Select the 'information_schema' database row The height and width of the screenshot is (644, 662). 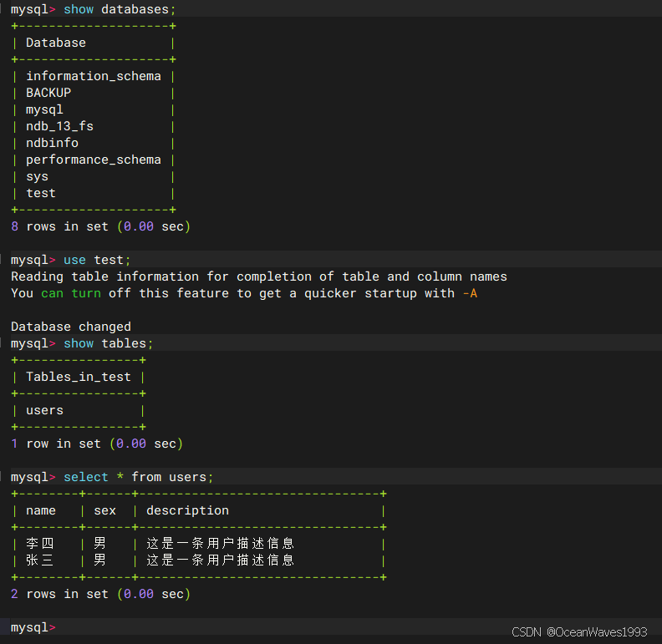click(x=94, y=76)
